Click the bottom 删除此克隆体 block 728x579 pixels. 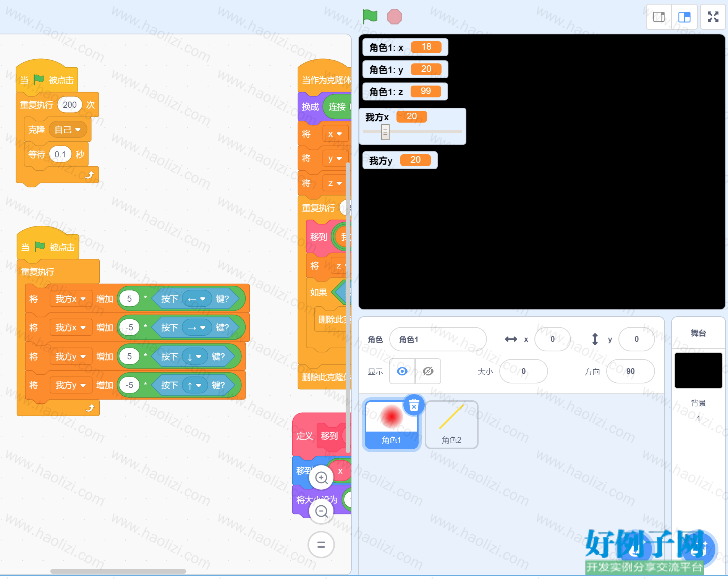[324, 377]
